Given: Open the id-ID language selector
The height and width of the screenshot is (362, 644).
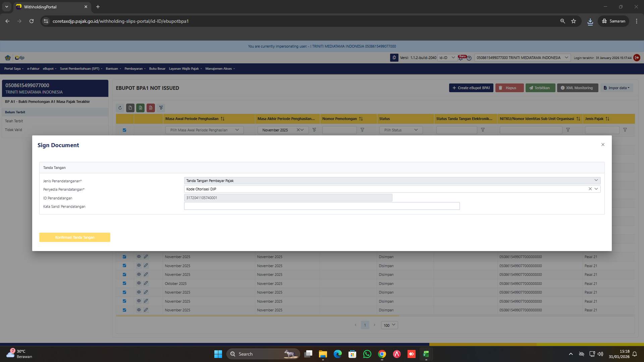Looking at the screenshot, I should click(x=446, y=58).
